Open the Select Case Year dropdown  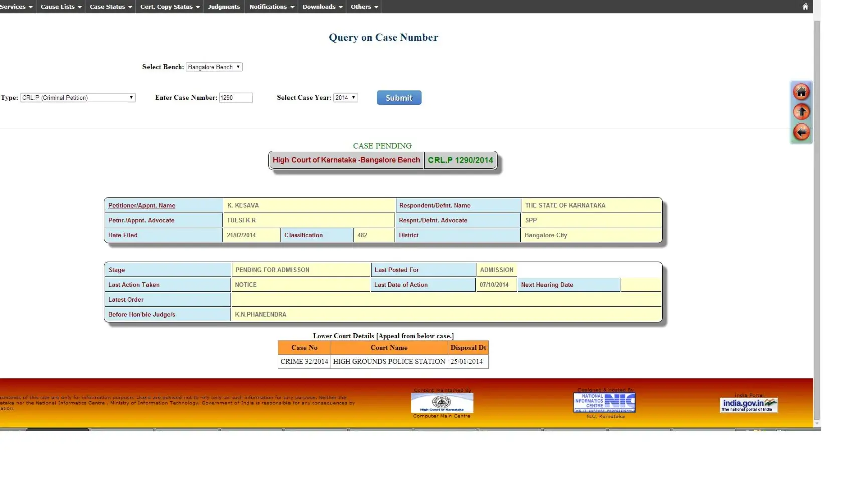point(345,98)
